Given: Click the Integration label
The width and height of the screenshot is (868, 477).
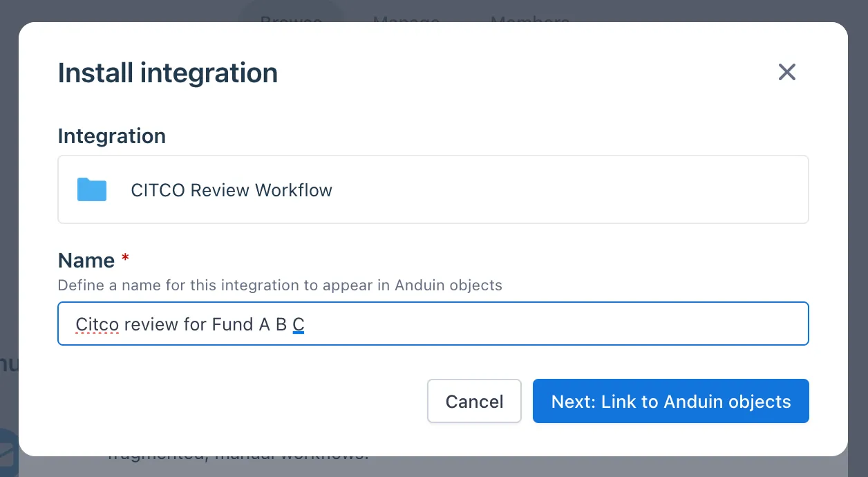Looking at the screenshot, I should (112, 136).
